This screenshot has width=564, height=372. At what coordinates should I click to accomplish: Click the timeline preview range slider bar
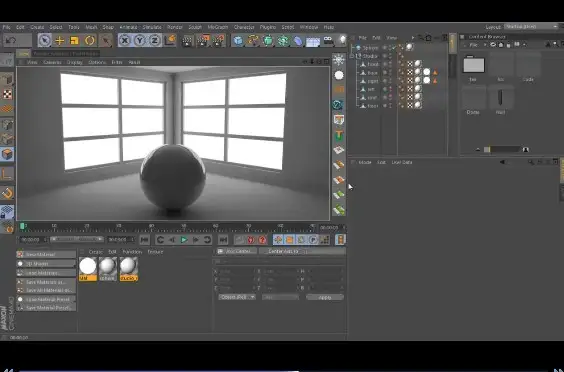pyautogui.click(x=77, y=239)
